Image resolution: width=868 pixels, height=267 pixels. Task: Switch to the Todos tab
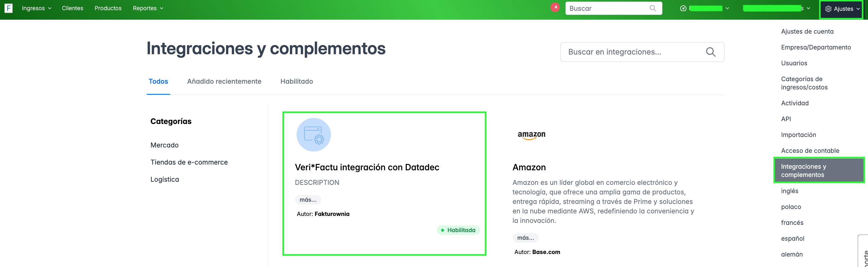158,81
